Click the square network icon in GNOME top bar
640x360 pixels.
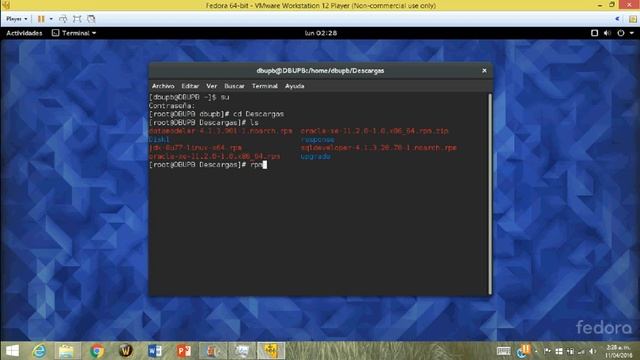click(x=594, y=33)
